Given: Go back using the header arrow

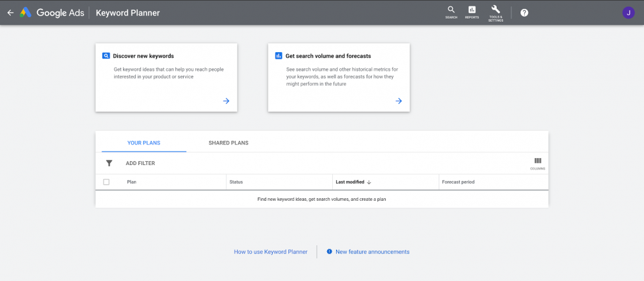Looking at the screenshot, I should pos(11,13).
